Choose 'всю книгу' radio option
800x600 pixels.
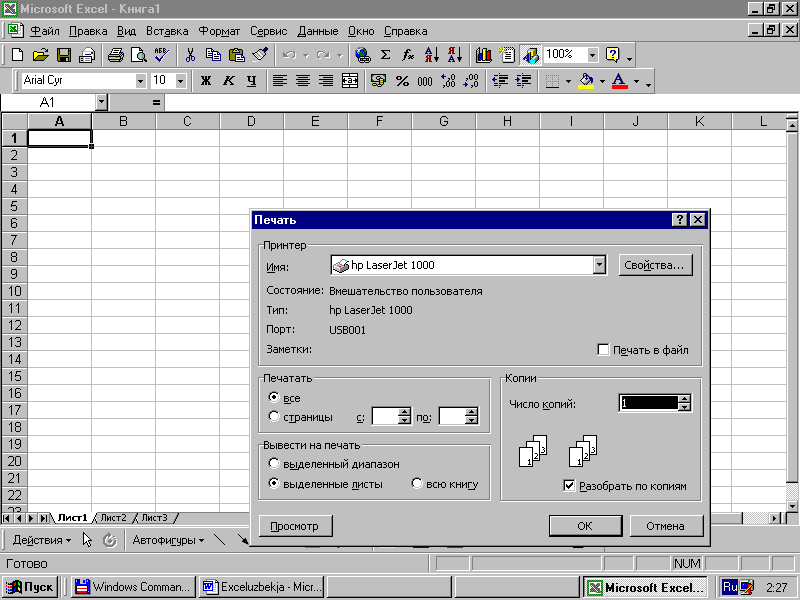click(x=417, y=483)
